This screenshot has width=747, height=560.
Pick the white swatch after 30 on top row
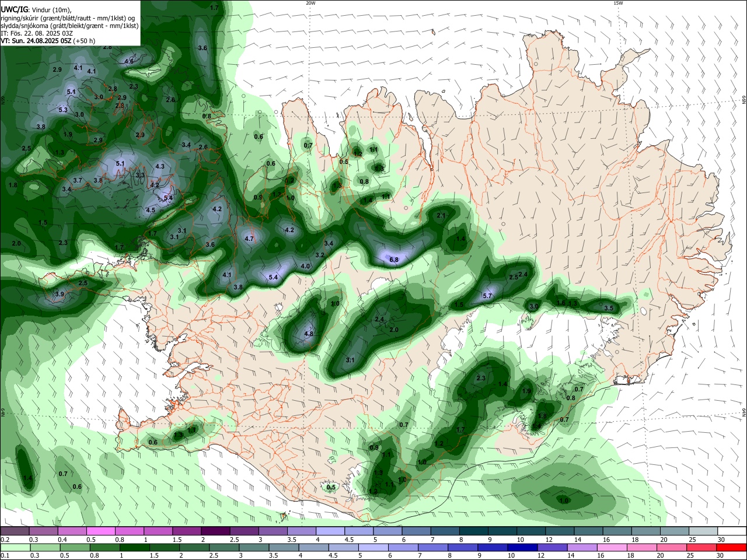pos(732,531)
